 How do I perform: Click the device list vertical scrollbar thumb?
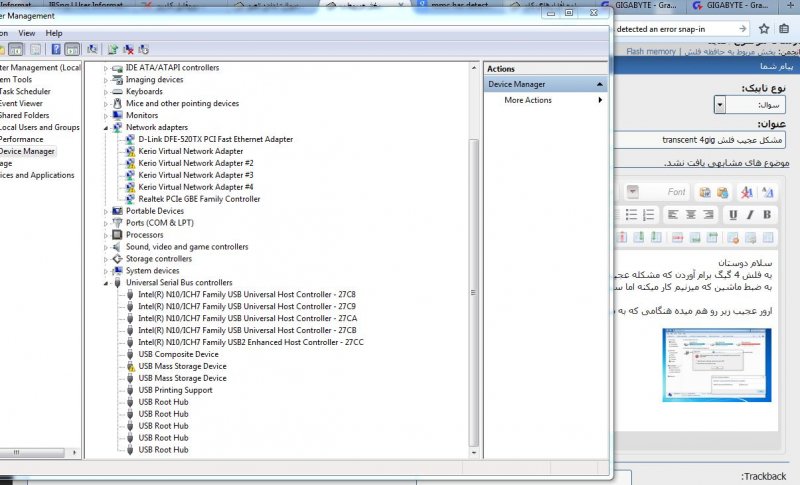click(473, 292)
